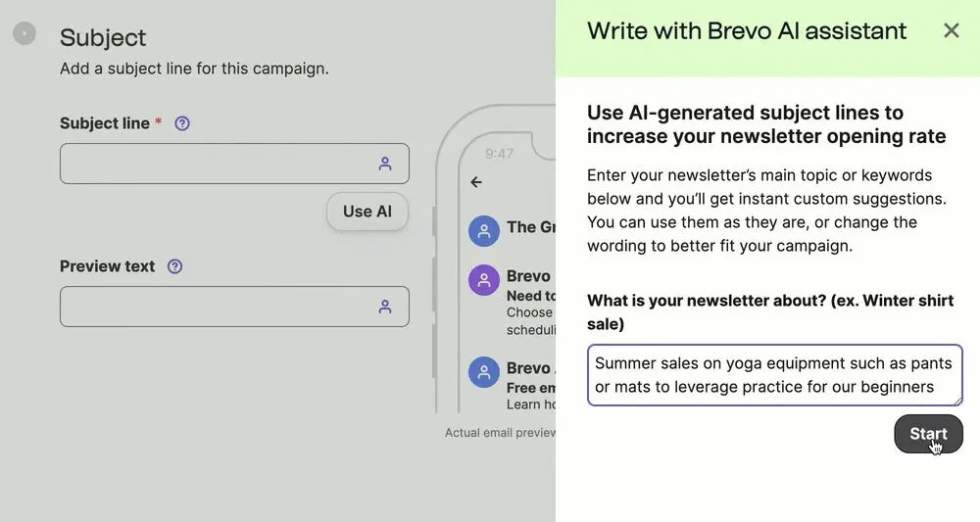This screenshot has height=522, width=980.
Task: Click personalization icon in Preview text field
Action: (385, 307)
